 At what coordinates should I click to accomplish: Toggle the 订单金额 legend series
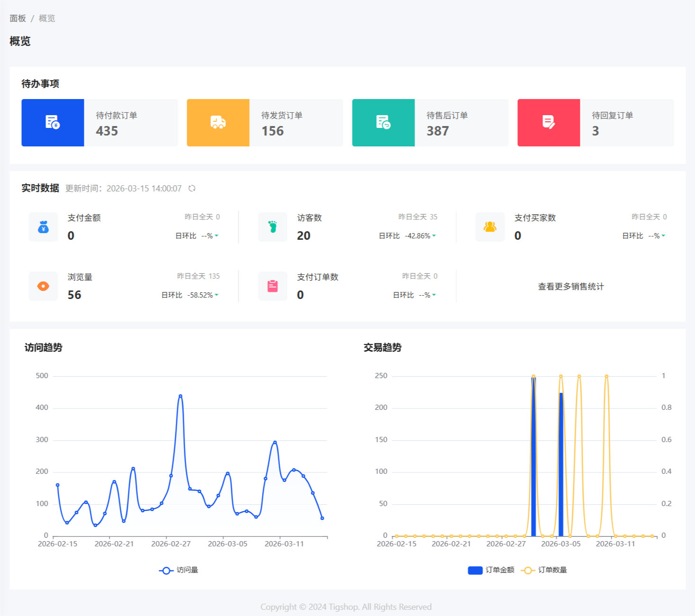[x=491, y=570]
